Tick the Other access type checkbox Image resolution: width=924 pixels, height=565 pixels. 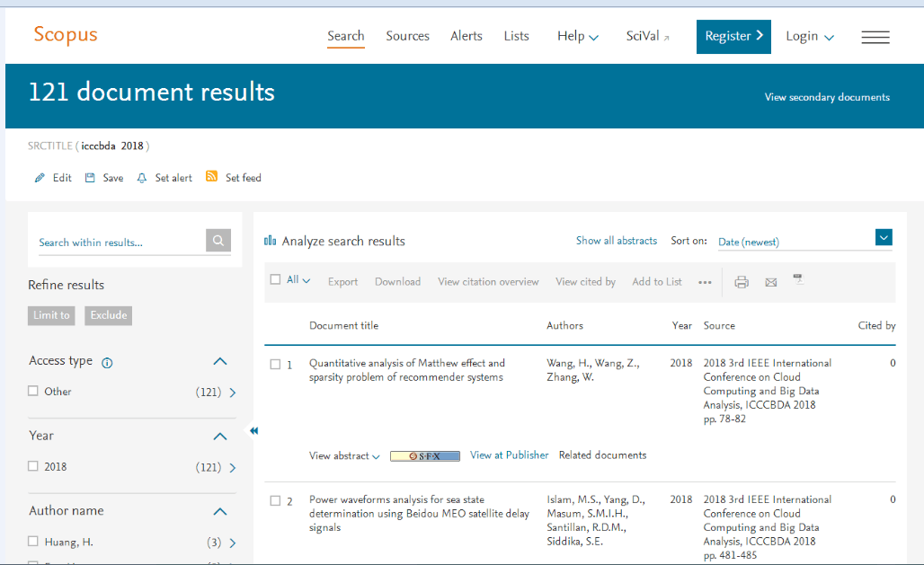[x=33, y=391]
